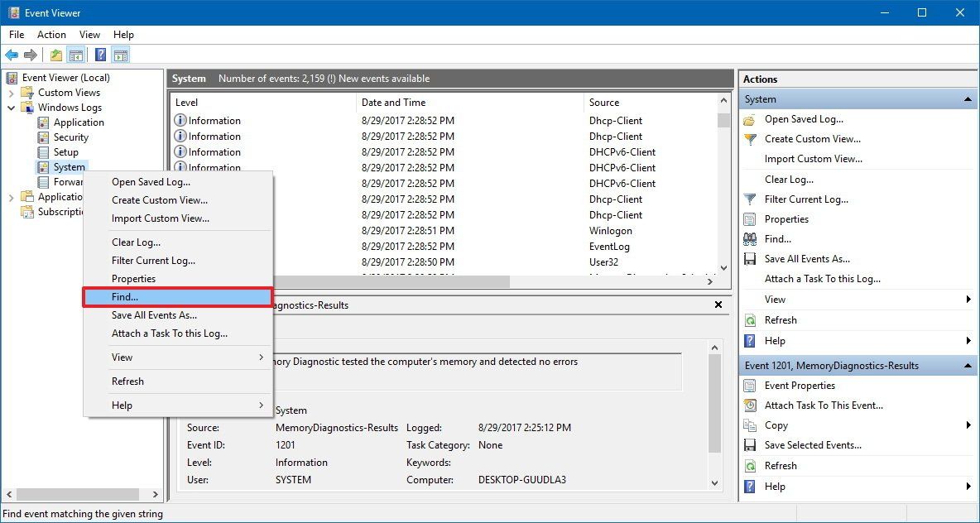The width and height of the screenshot is (980, 523).
Task: Select the Find binoculars icon in Actions pane
Action: [x=751, y=239]
